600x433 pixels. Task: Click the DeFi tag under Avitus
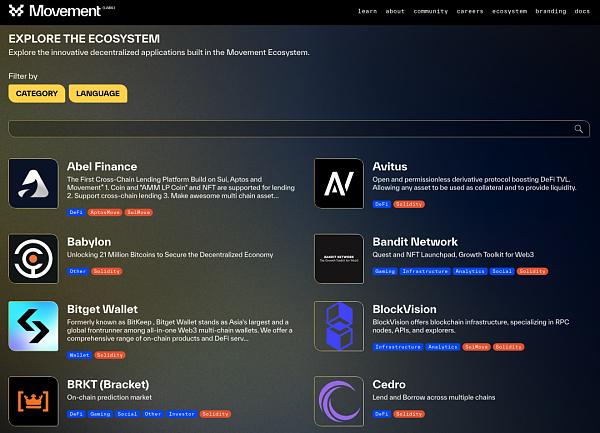point(381,204)
